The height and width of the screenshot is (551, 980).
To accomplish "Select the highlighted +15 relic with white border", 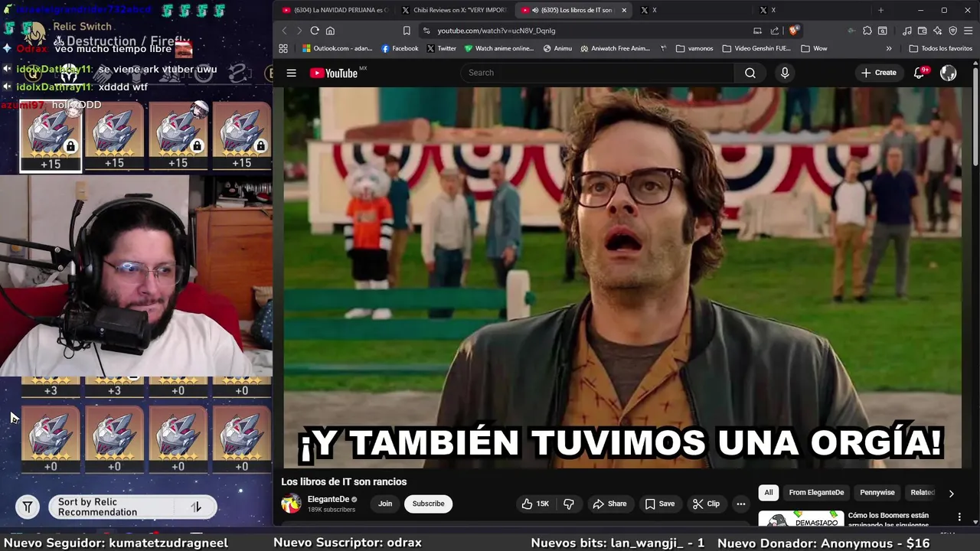I will click(x=51, y=136).
